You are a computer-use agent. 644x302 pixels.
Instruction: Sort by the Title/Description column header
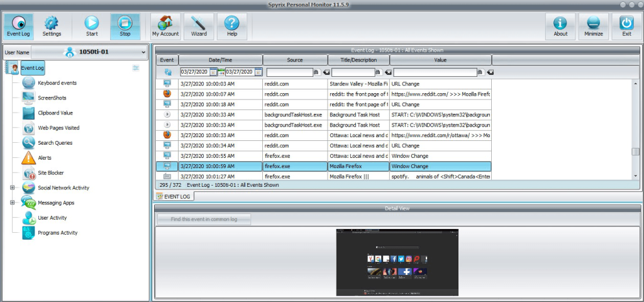[x=358, y=60]
